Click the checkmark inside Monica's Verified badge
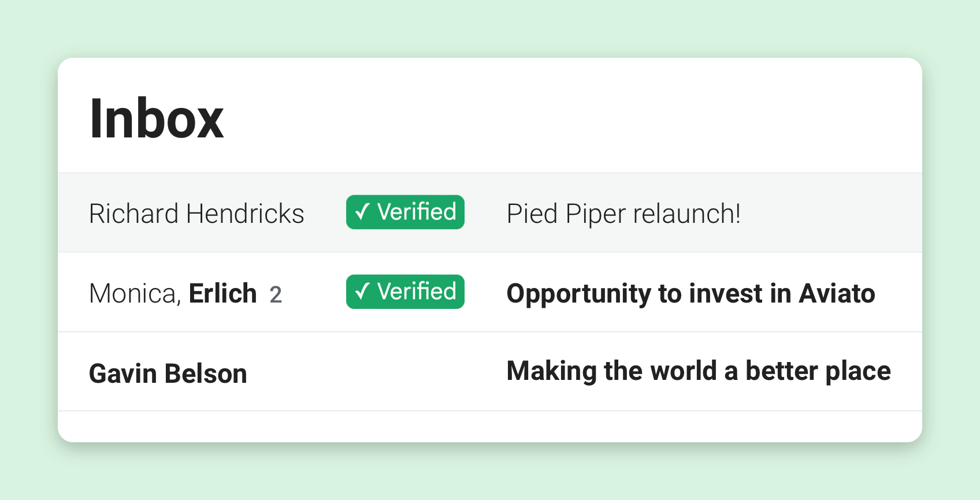This screenshot has height=500, width=980. click(x=362, y=292)
